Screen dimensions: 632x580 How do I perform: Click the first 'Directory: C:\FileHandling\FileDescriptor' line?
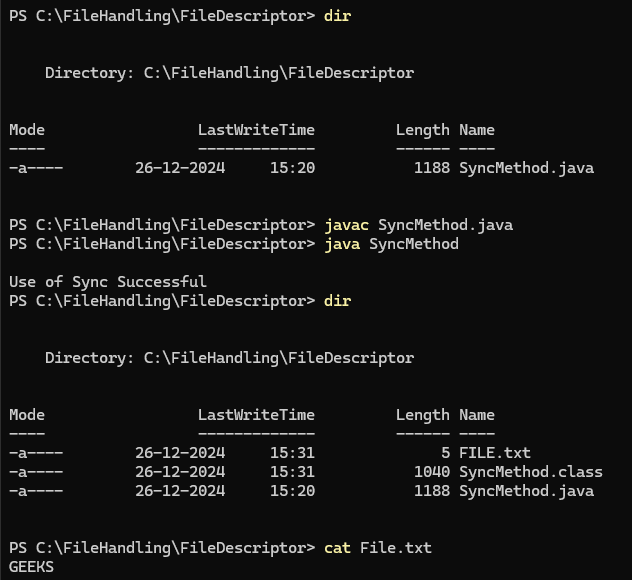pos(229,73)
